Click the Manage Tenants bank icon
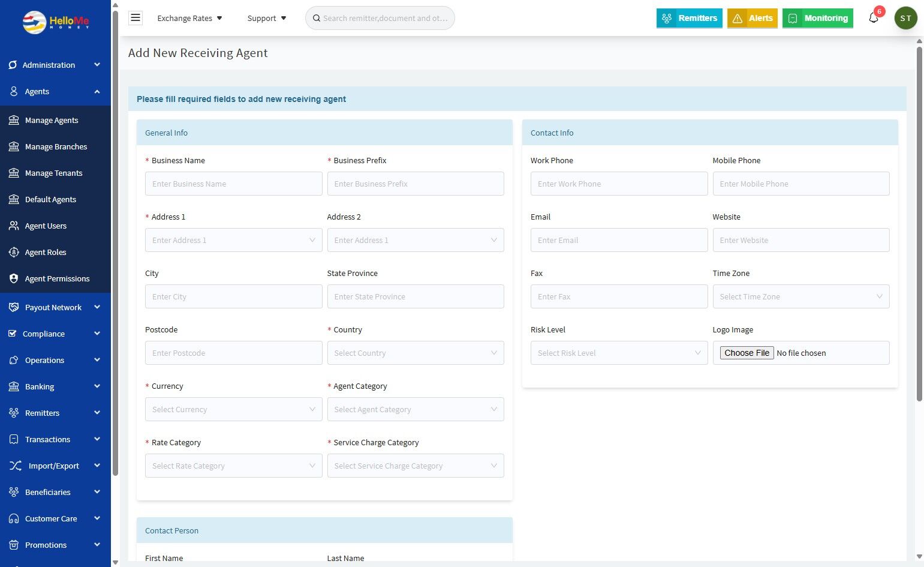The width and height of the screenshot is (924, 567). [14, 173]
